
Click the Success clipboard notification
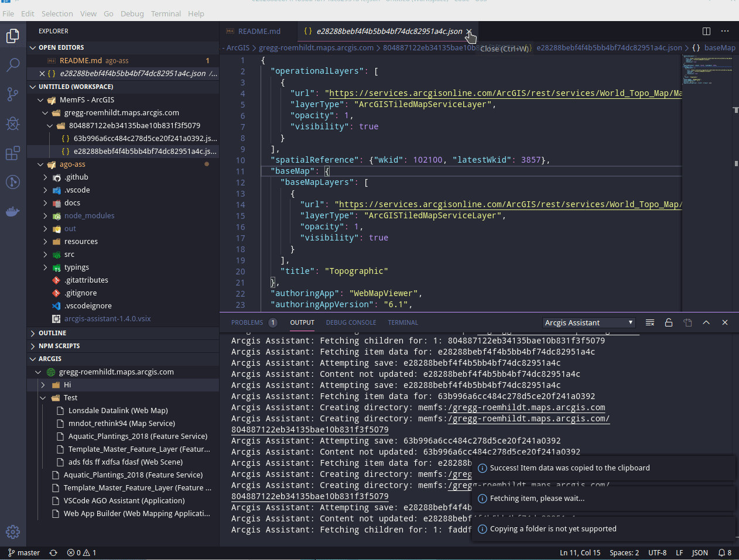click(x=604, y=468)
